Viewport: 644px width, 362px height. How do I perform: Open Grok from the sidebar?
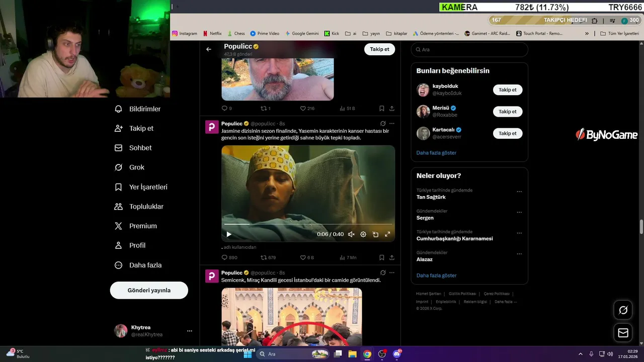coord(129,167)
